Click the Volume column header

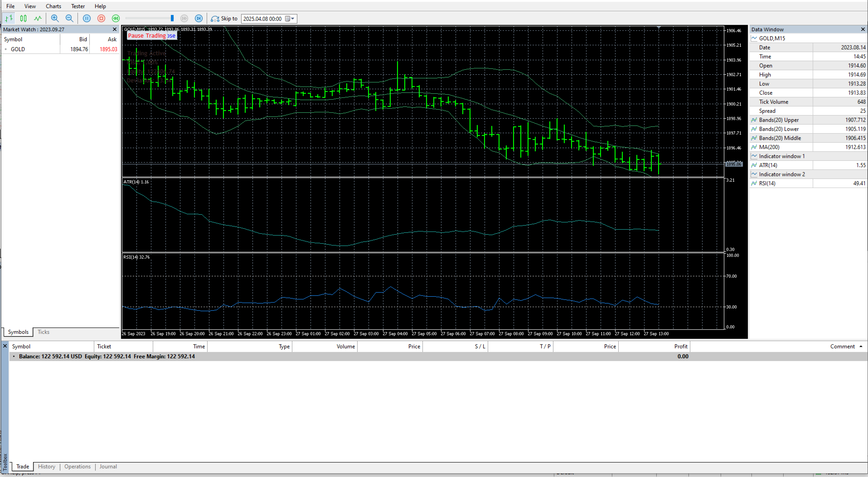(x=325, y=347)
